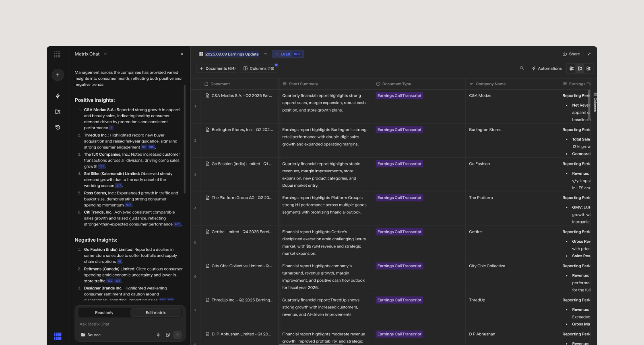The image size is (644, 345).
Task: Open City Chic Collective Limited document
Action: pyautogui.click(x=239, y=266)
